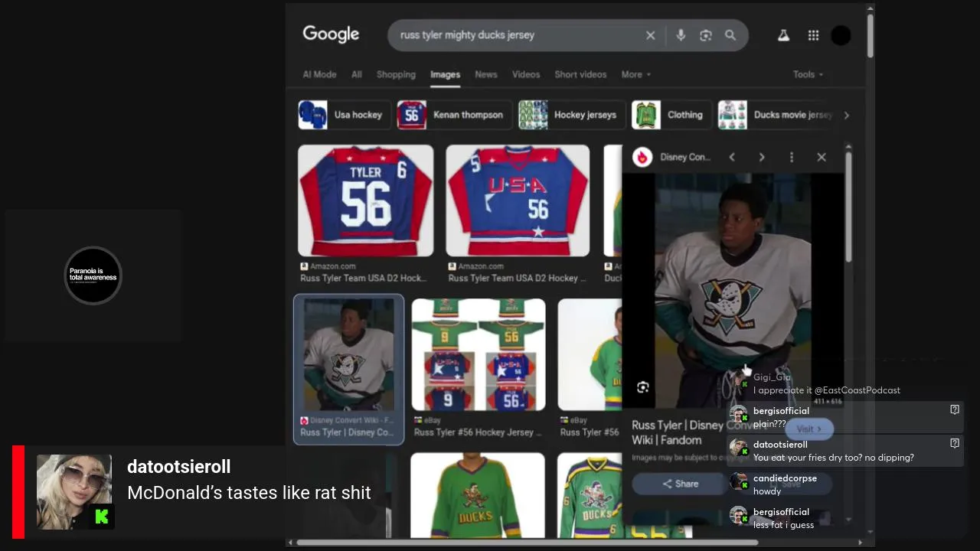
Task: Open the Shopping tab
Action: [x=396, y=74]
